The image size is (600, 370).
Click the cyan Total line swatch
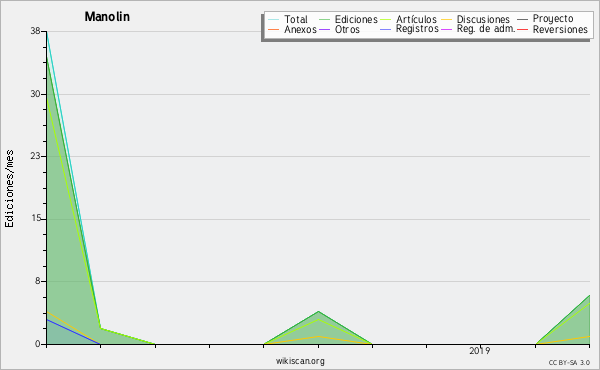pos(273,20)
